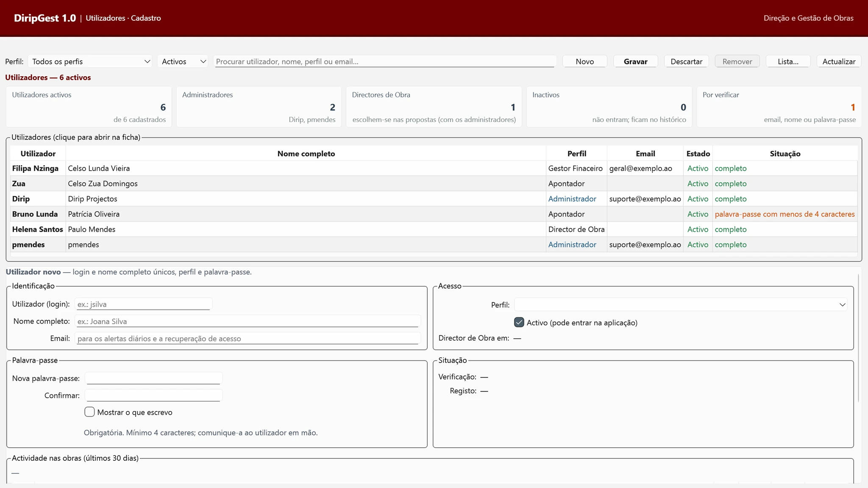Click the Actualizar button
868x488 pixels.
839,61
